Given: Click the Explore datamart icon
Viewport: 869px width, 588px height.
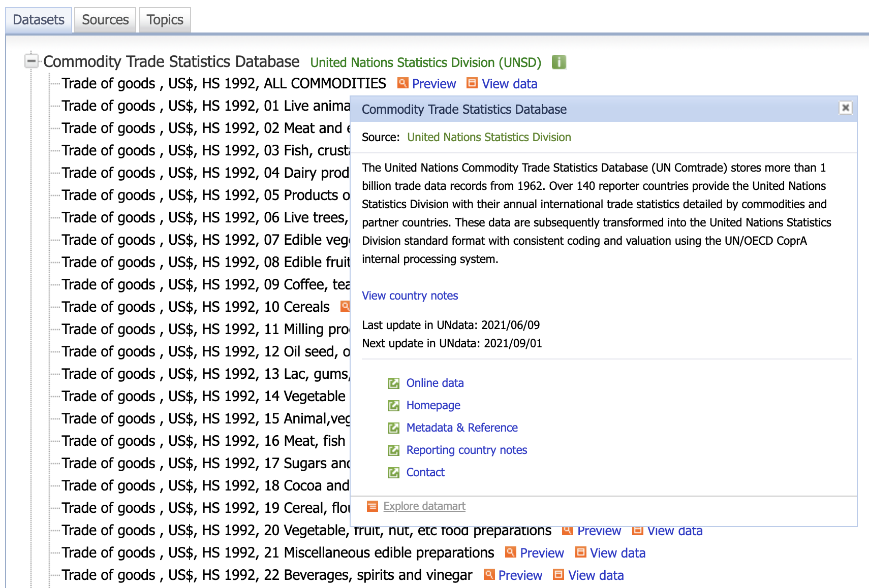Looking at the screenshot, I should [373, 506].
